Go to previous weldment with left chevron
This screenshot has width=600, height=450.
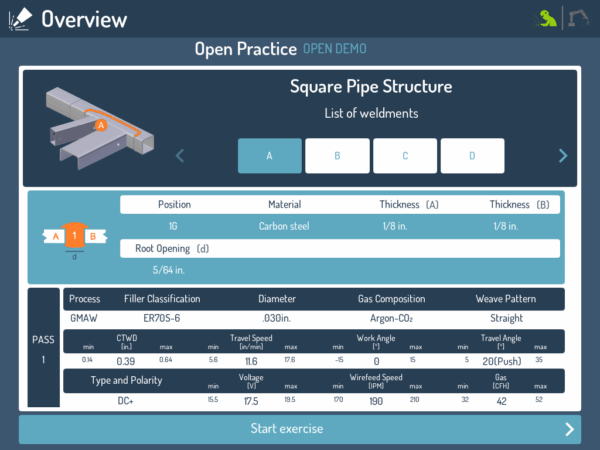pos(180,155)
